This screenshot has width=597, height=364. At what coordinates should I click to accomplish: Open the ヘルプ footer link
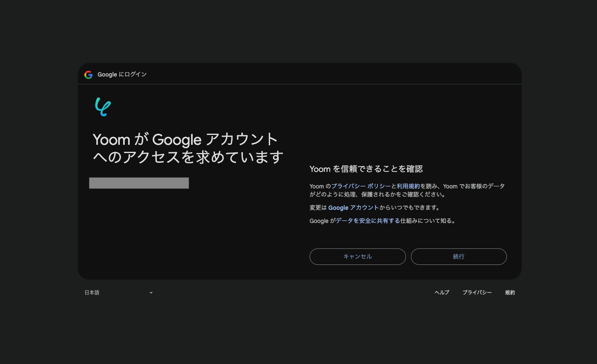pos(442,293)
